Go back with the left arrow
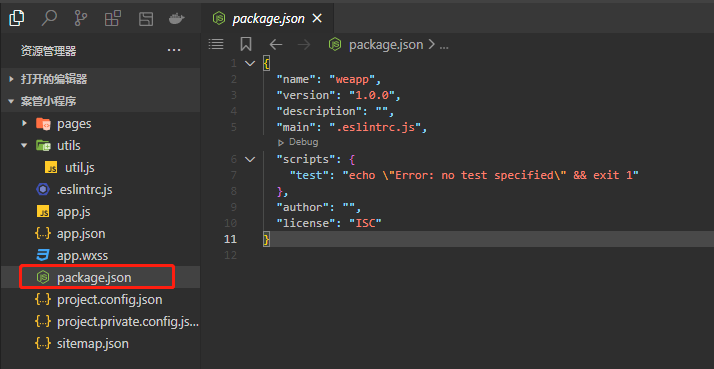714x369 pixels. point(276,44)
